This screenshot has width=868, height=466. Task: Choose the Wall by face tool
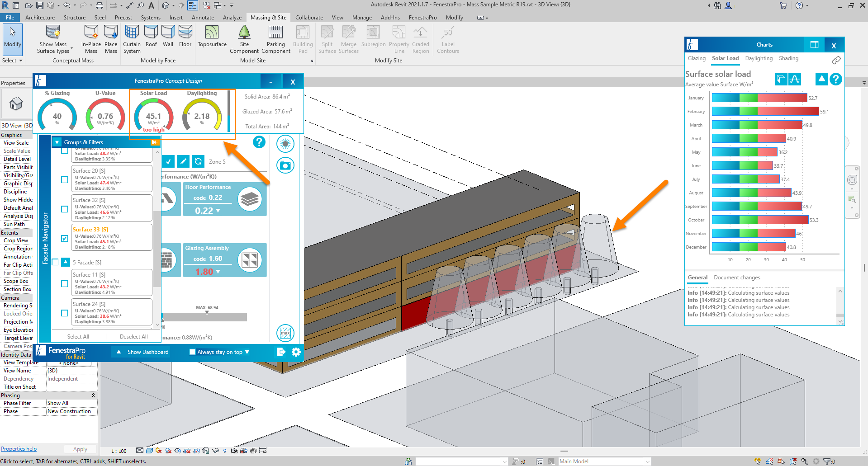click(168, 36)
